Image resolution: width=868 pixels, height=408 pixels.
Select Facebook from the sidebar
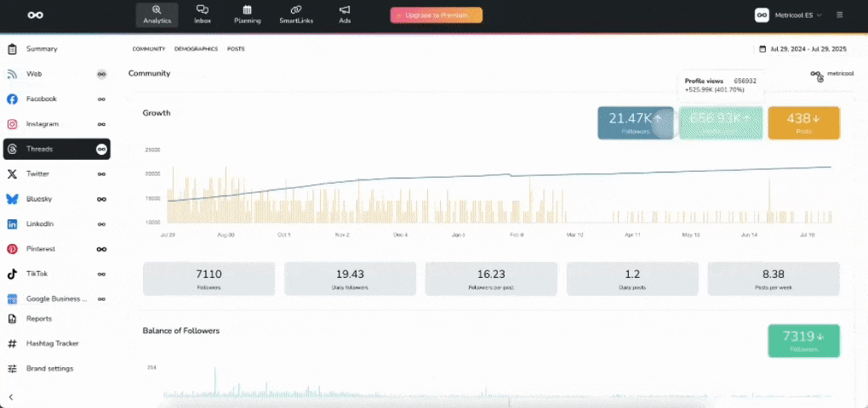point(41,99)
